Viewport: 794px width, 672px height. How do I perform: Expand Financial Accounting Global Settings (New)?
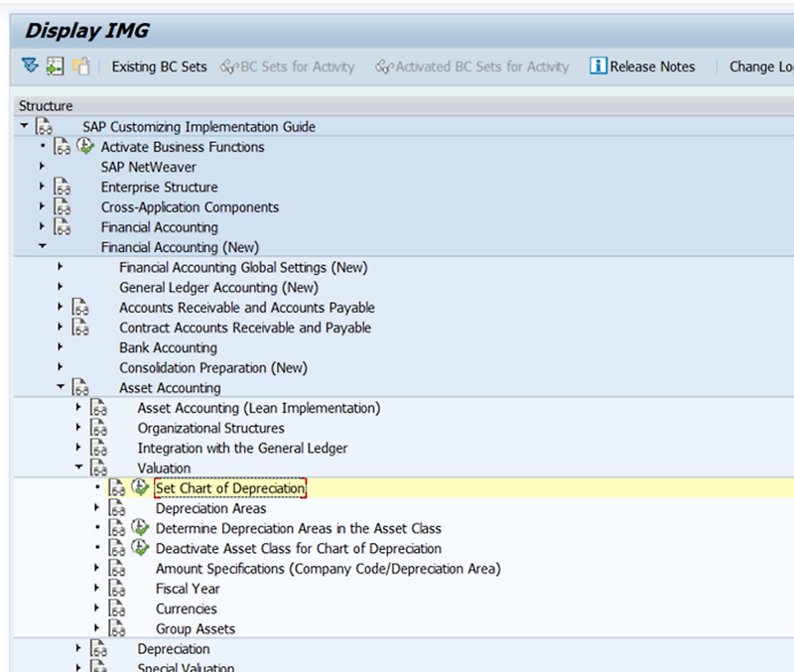tap(61, 266)
